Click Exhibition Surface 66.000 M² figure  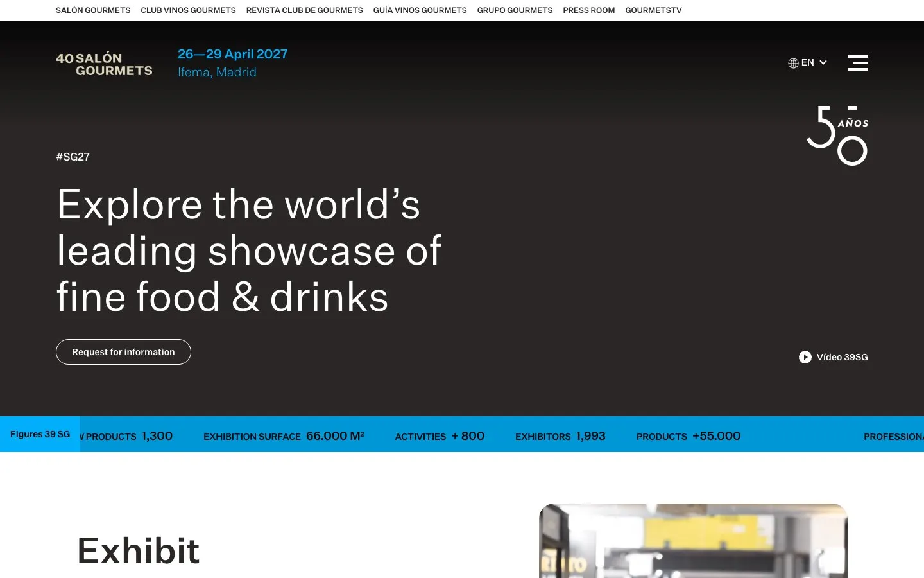click(x=284, y=436)
